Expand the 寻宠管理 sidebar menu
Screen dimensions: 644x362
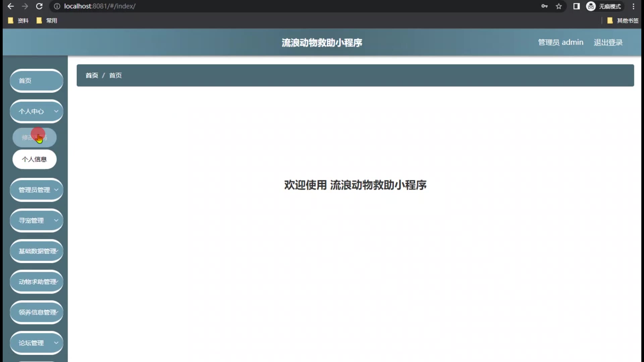click(36, 221)
